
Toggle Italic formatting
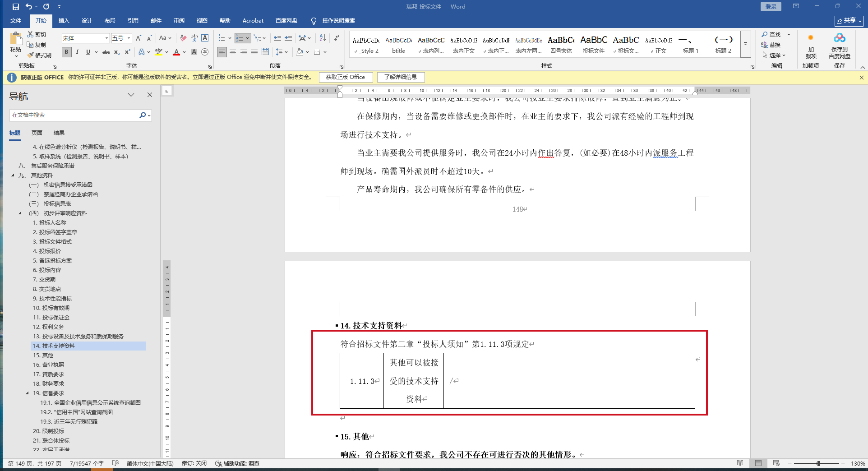pos(77,52)
